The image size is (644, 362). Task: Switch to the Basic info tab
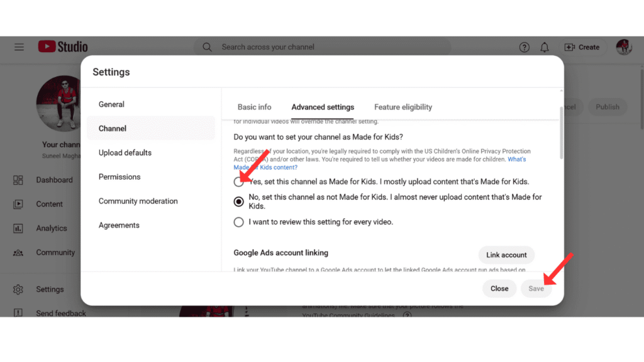pos(255,107)
